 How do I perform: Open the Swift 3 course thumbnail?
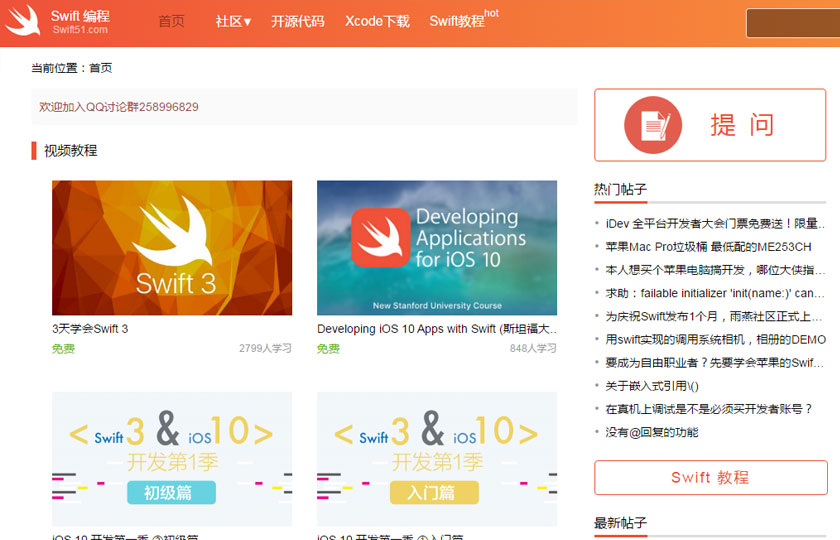(x=172, y=248)
